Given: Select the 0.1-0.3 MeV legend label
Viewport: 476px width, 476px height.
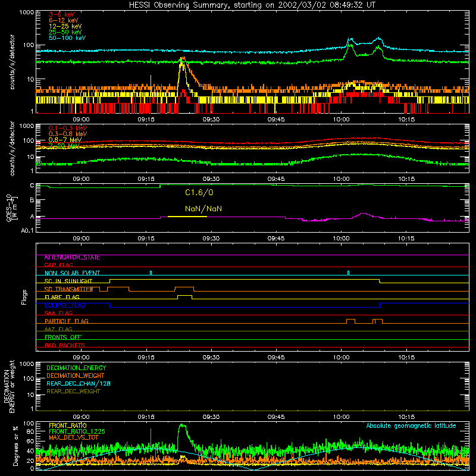Looking at the screenshot, I should click(68, 128).
